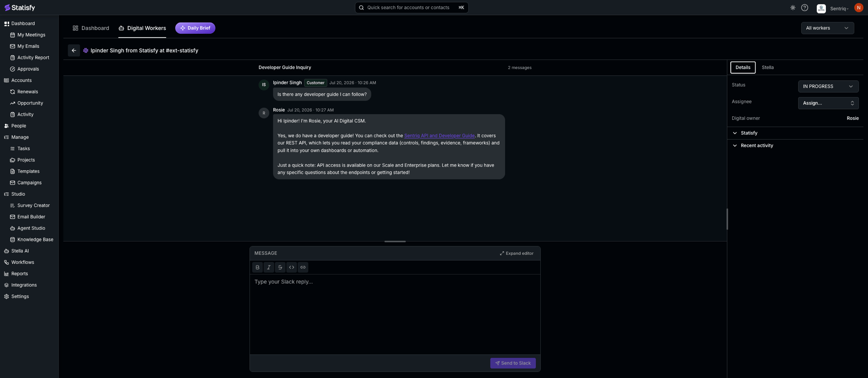The width and height of the screenshot is (868, 378).
Task: Click the quick search field
Action: [411, 7]
